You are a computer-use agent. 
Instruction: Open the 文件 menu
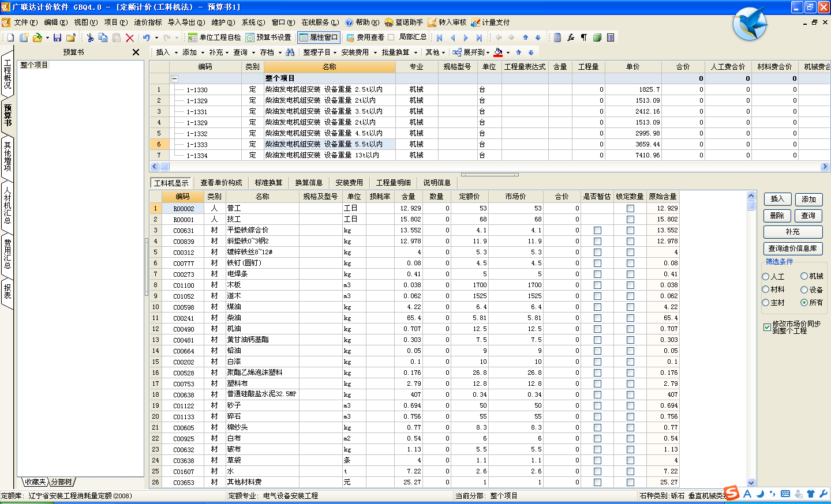point(25,22)
